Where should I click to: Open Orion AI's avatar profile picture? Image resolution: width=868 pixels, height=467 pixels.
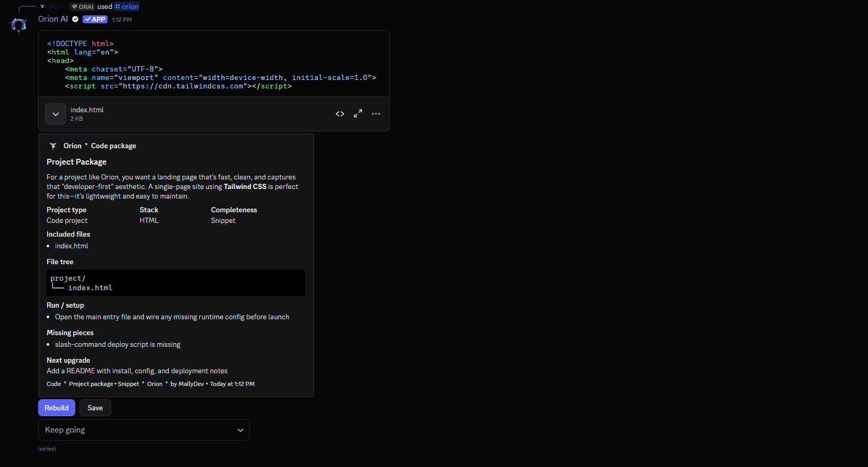[x=19, y=25]
